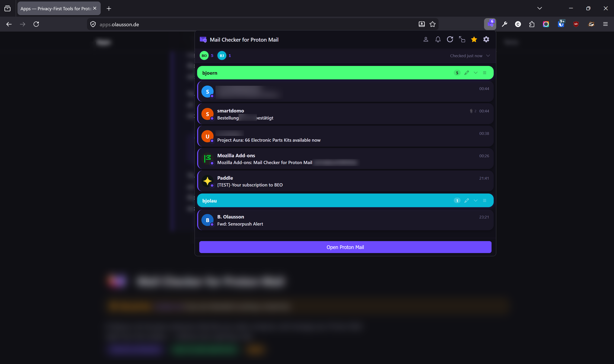Click the bjoern green account header

pos(345,73)
